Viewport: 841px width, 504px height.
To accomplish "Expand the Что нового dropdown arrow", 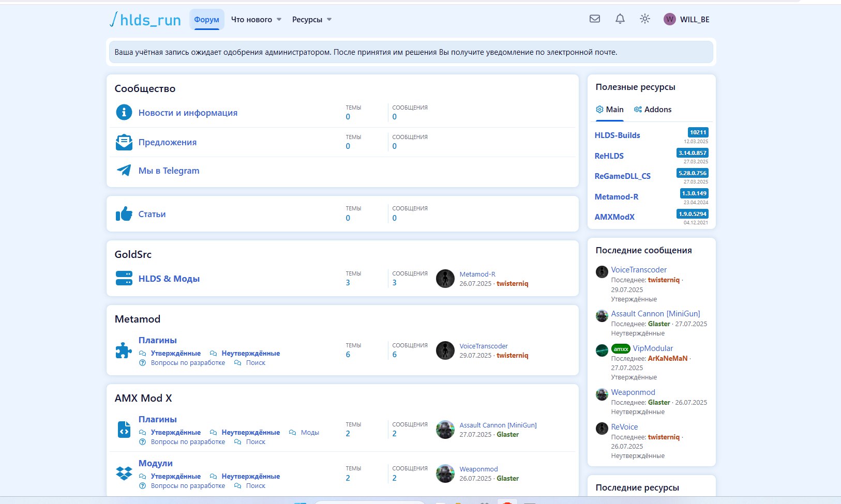I will 279,20.
